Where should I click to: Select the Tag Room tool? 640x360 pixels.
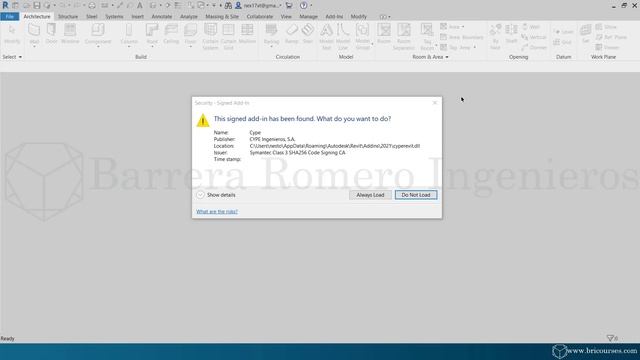pyautogui.click(x=427, y=37)
